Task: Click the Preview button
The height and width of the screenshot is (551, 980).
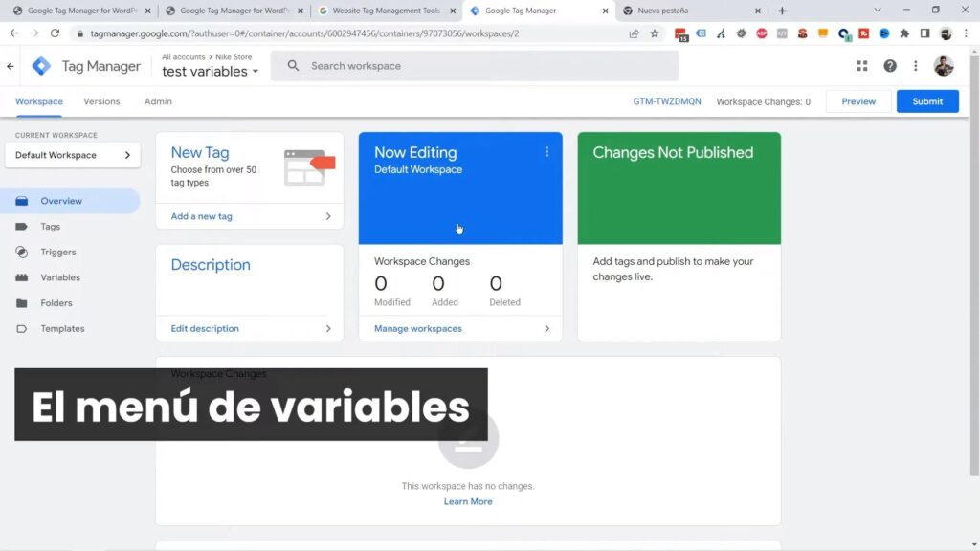Action: [x=858, y=101]
